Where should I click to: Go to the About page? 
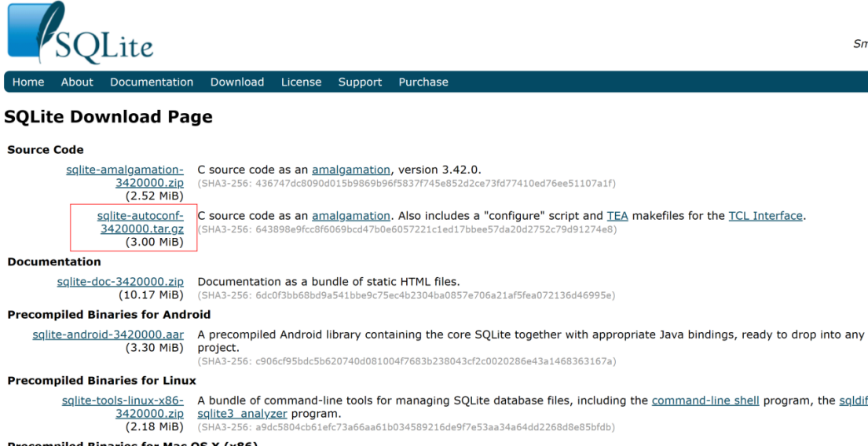(x=77, y=82)
